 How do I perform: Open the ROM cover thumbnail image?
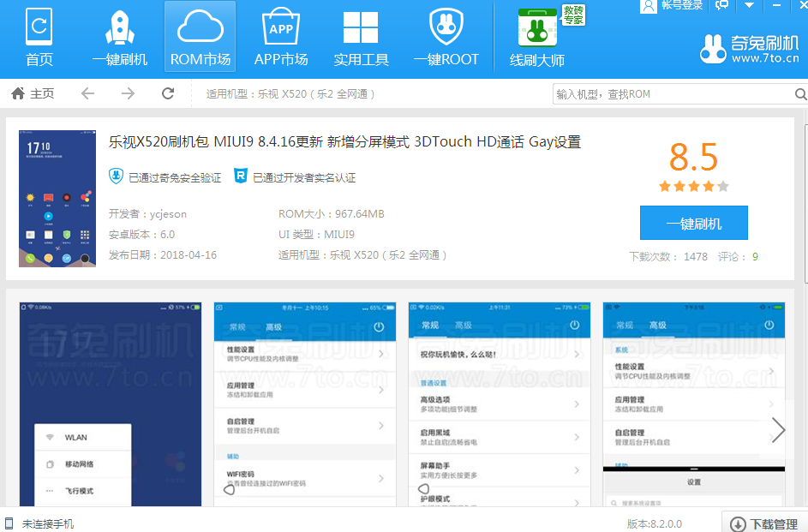pyautogui.click(x=57, y=199)
